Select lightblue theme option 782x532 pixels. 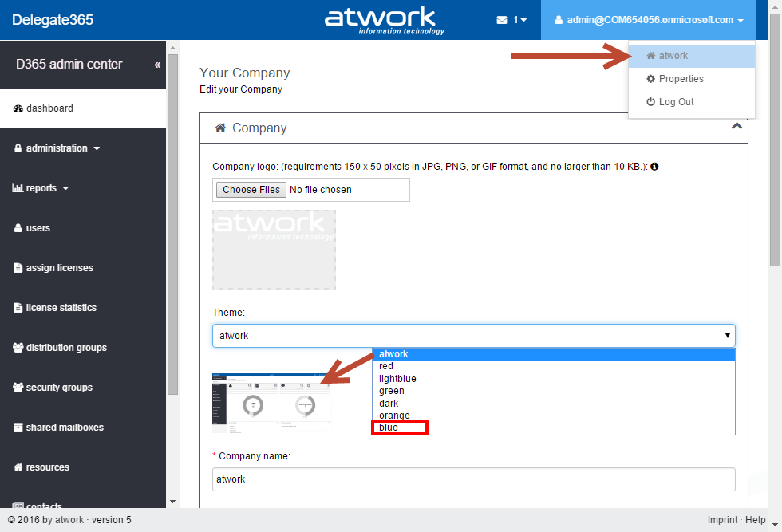tap(554, 378)
